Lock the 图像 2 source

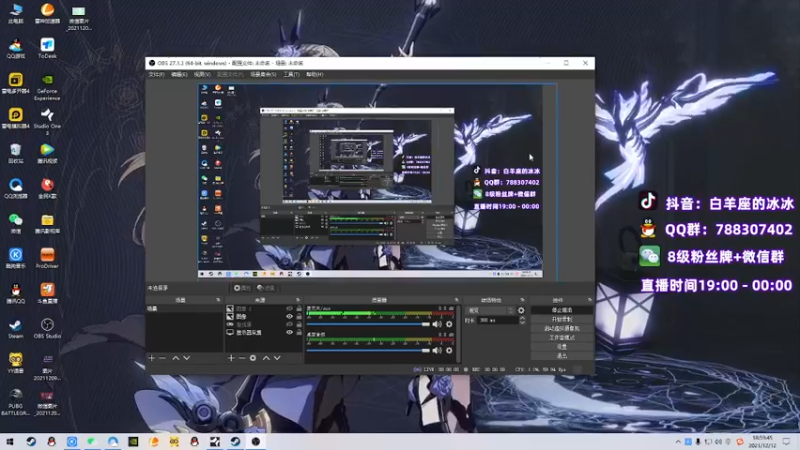pyautogui.click(x=299, y=309)
